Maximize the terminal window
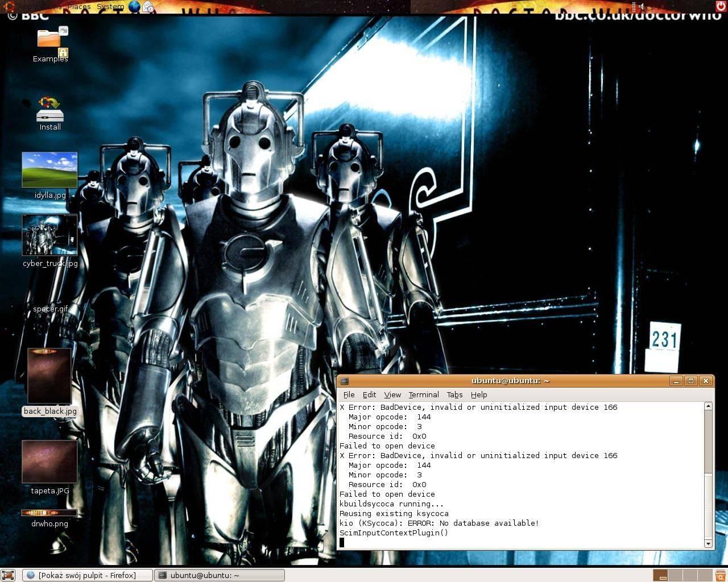This screenshot has height=582, width=728. tap(691, 381)
